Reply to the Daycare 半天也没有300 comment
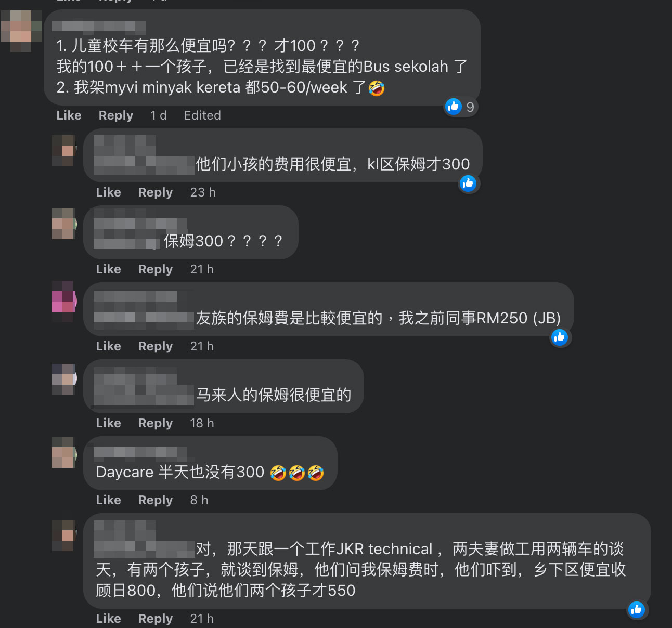Viewport: 672px width, 628px height. [156, 500]
